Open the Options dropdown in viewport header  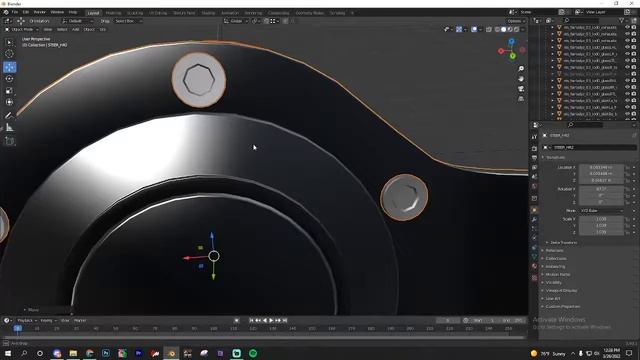pos(516,21)
